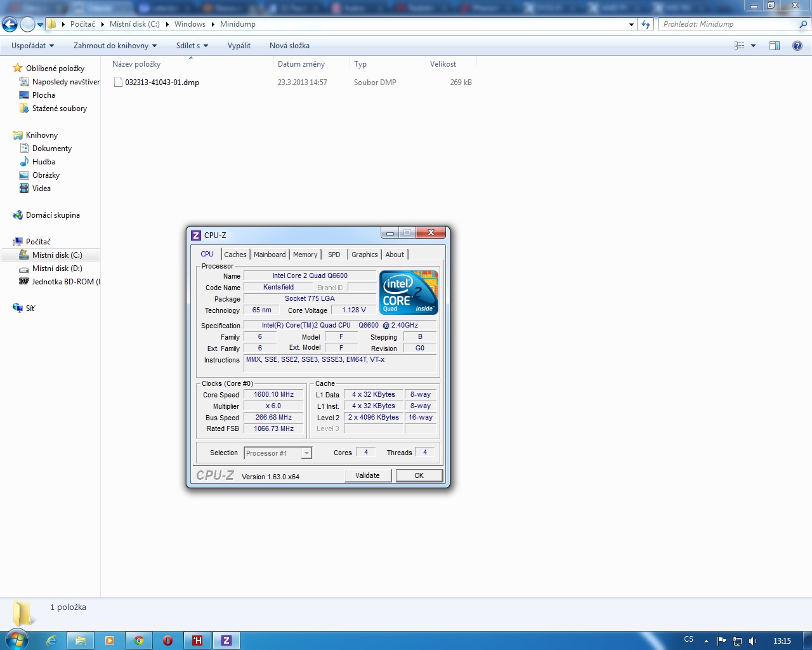Open Stažené soubory in the sidebar
The width and height of the screenshot is (812, 650).
60,109
